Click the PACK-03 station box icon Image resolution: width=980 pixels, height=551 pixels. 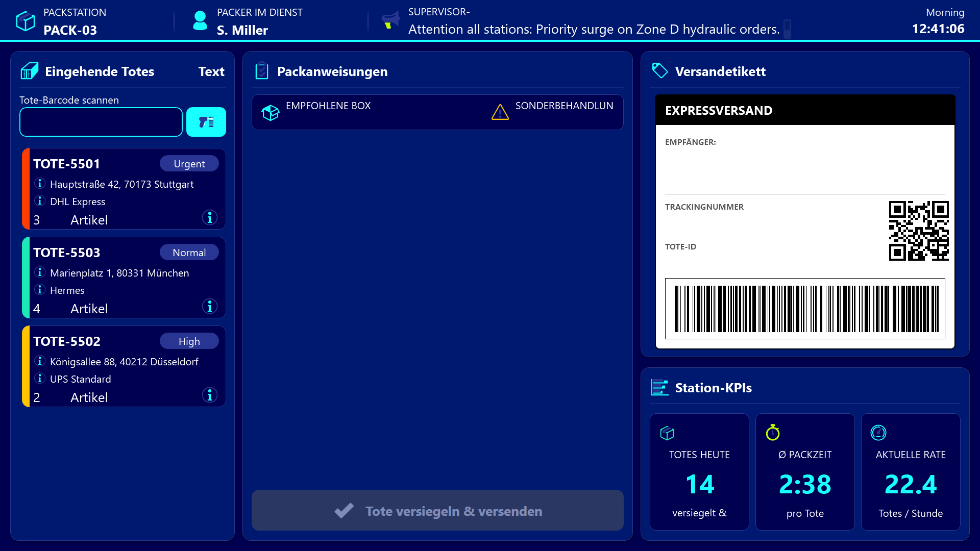point(26,21)
